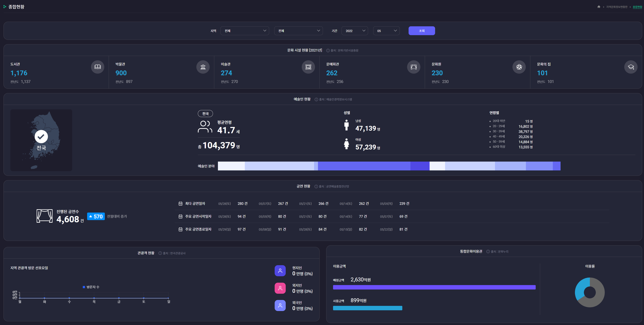Click the light purple 외국인 visitor icon

[x=280, y=305]
